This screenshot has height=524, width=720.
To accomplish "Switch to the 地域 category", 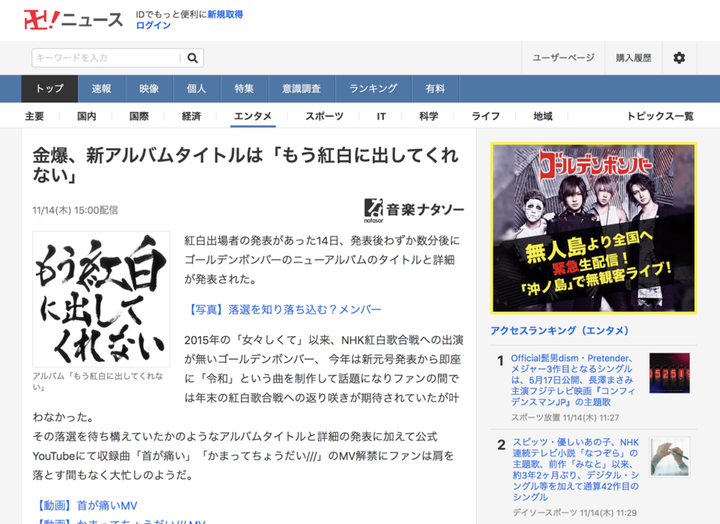I will click(543, 116).
